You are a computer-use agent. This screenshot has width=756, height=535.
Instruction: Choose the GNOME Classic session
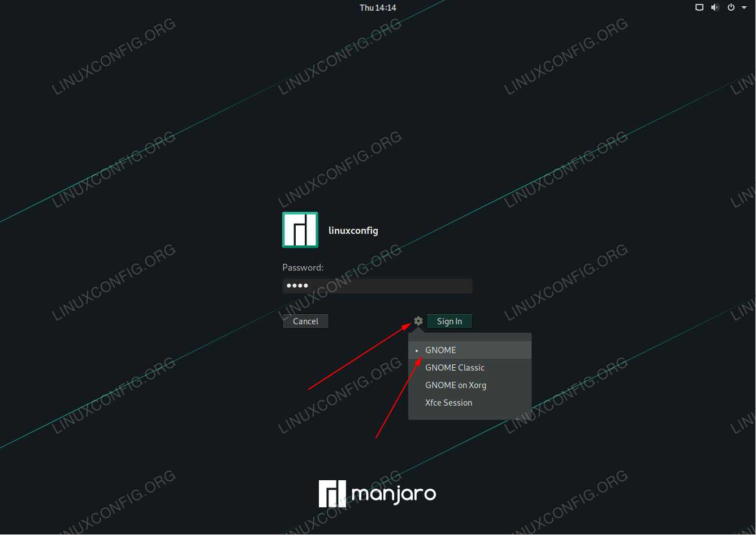pyautogui.click(x=470, y=368)
